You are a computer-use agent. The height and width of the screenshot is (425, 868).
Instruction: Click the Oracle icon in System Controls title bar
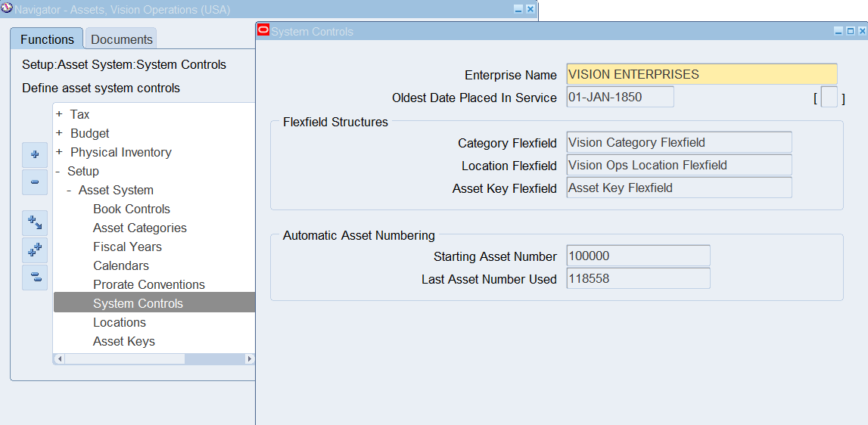[263, 31]
